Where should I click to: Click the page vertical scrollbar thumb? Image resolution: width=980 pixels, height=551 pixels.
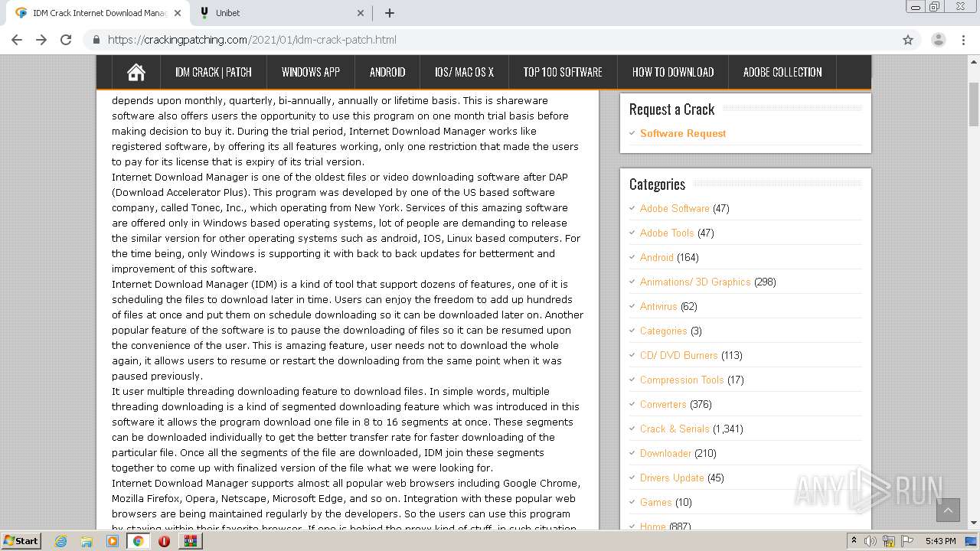974,103
